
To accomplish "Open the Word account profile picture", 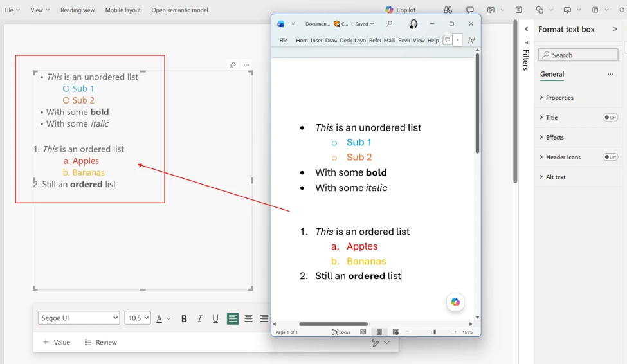I will click(413, 24).
